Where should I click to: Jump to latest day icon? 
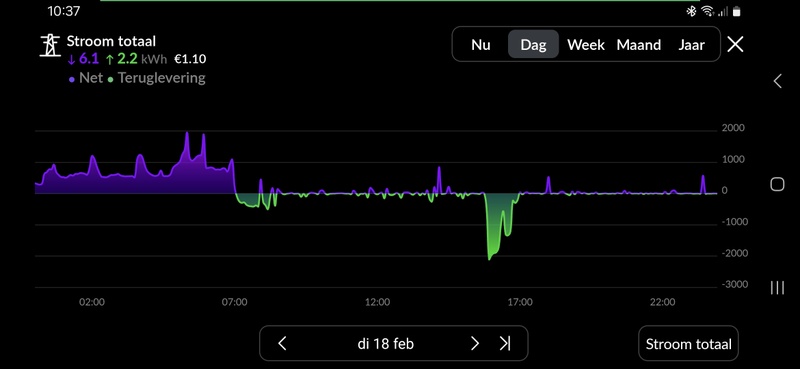(x=505, y=343)
